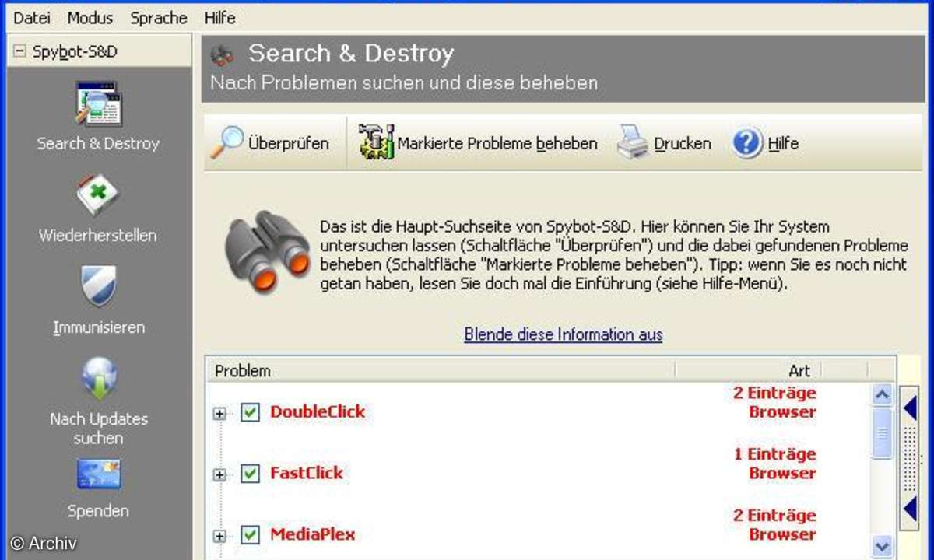The width and height of the screenshot is (934, 560).
Task: Click the Drucken printer icon
Action: 634,143
